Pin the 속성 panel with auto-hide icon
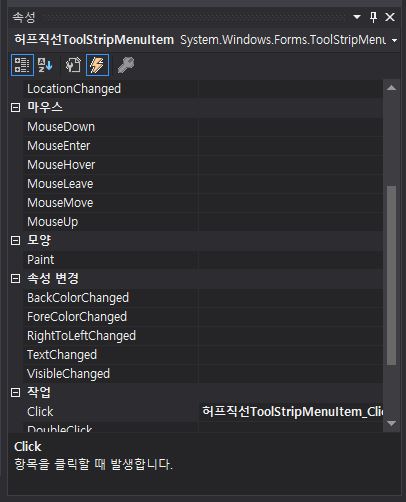 [x=373, y=17]
